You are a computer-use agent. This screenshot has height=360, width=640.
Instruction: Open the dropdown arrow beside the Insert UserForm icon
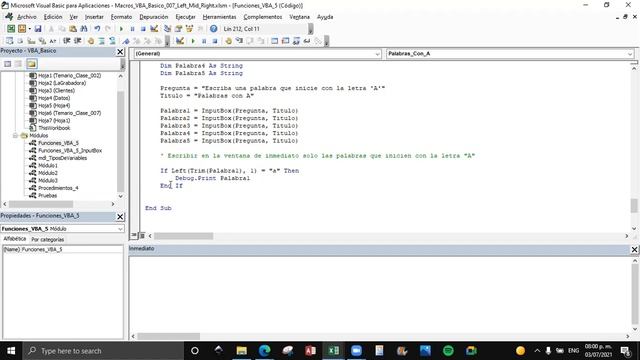(x=29, y=29)
